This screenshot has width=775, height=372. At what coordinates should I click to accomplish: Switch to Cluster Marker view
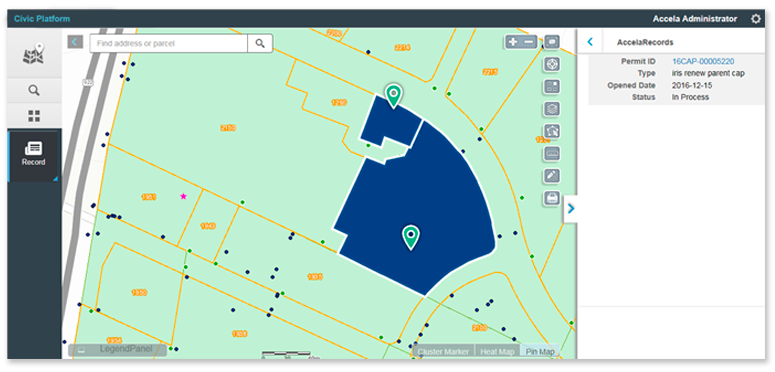[443, 351]
